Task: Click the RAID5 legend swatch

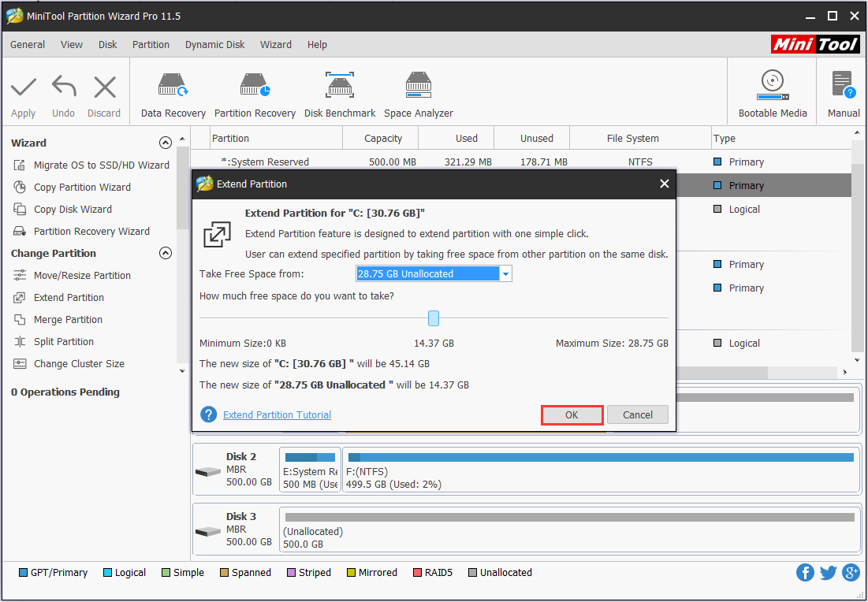Action: pos(417,573)
